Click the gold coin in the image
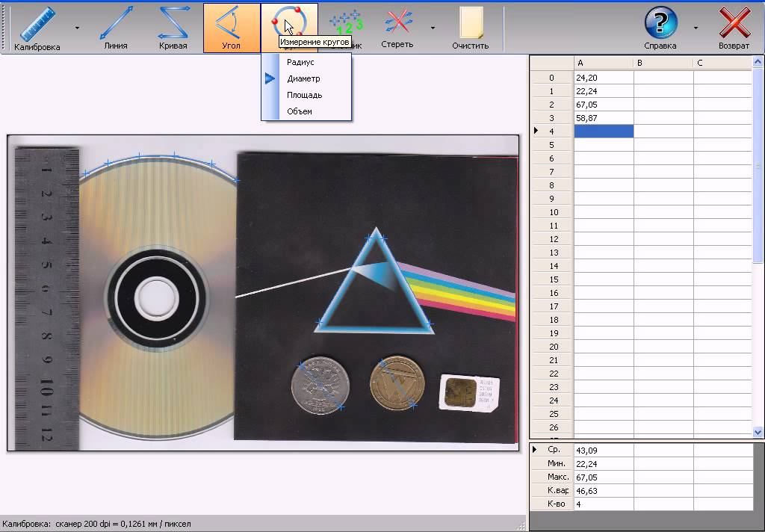The width and height of the screenshot is (765, 532). pos(397,383)
